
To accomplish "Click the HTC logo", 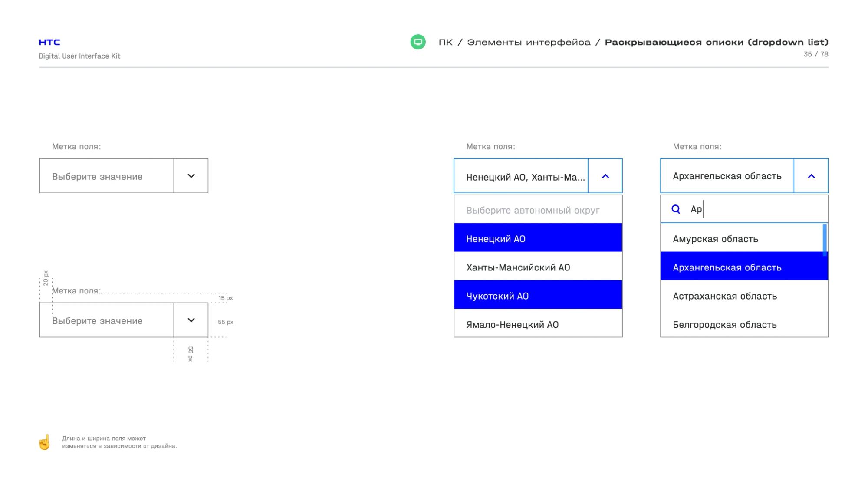I will (x=49, y=42).
